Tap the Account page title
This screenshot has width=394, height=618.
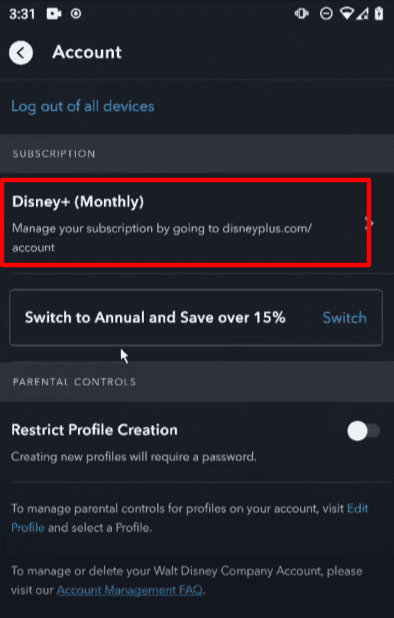pos(87,52)
